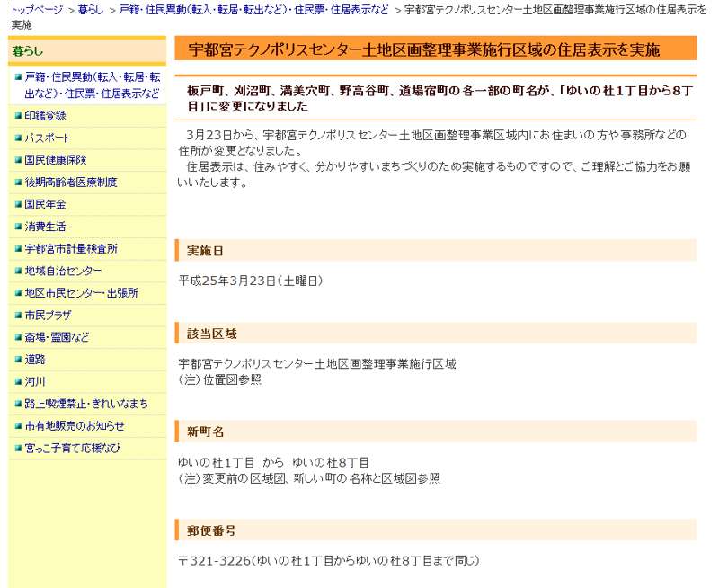Open 宮っこ子育て応援なび sidebar link
This screenshot has height=588, width=719.
(x=73, y=448)
